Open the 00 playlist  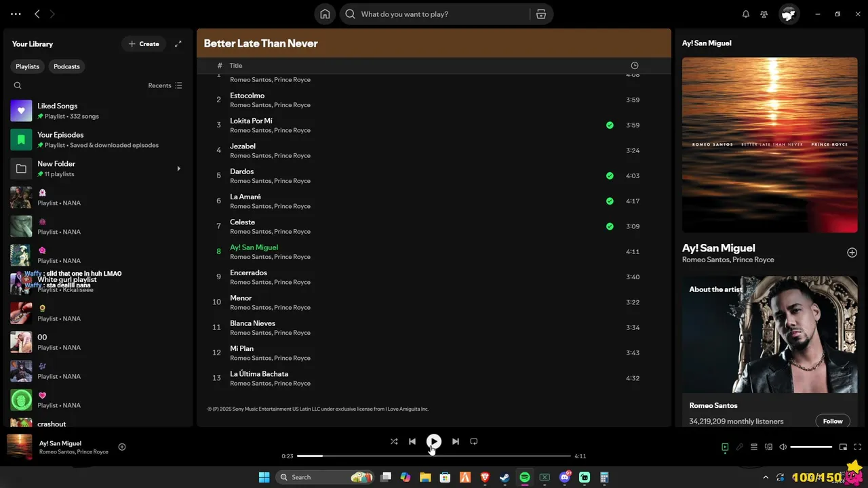coord(98,342)
